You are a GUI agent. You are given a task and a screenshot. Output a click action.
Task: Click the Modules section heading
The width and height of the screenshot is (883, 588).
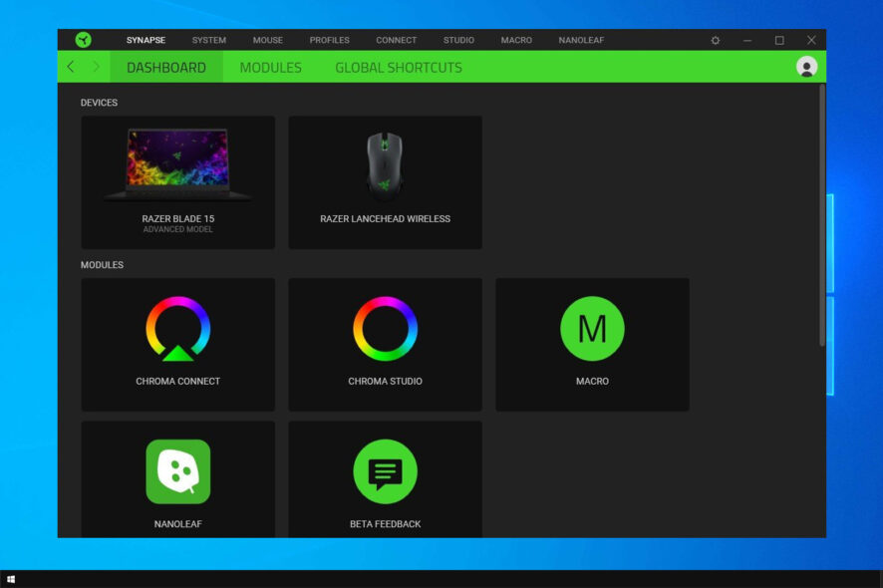tap(102, 265)
